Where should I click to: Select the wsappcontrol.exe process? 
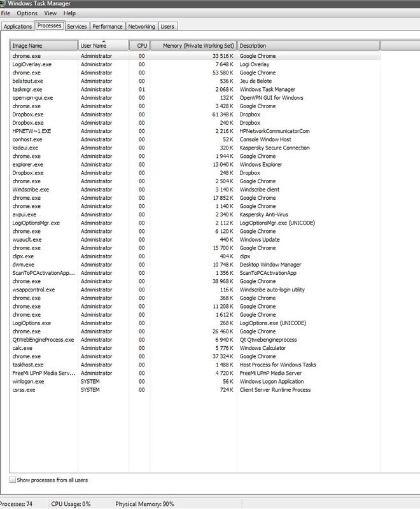pos(195,289)
